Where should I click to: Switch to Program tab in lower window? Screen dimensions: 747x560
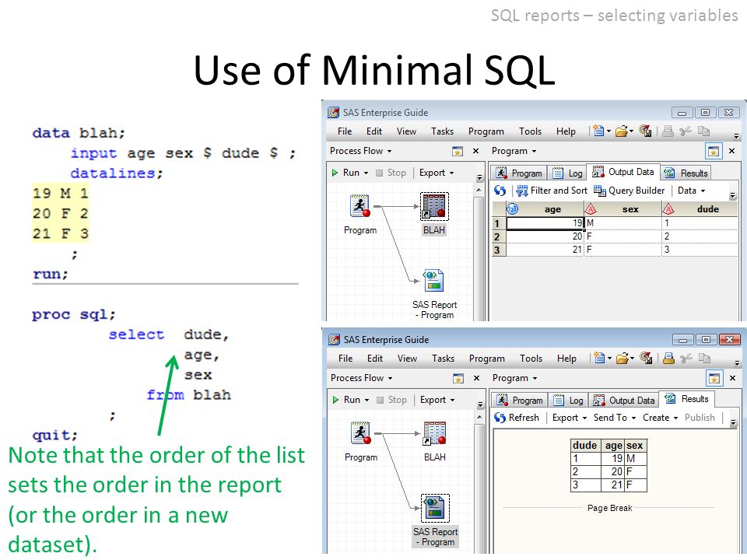(x=521, y=401)
